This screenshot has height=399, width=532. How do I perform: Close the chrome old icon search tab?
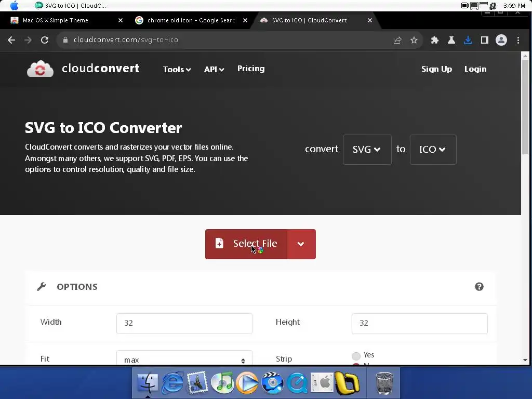point(245,20)
